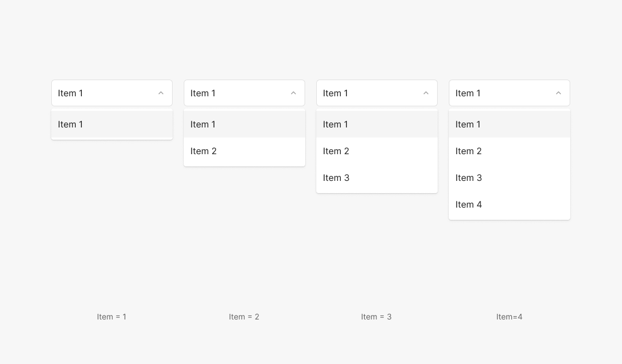
Task: Pick highlighted Item 1 in the three-option list
Action: 376,124
